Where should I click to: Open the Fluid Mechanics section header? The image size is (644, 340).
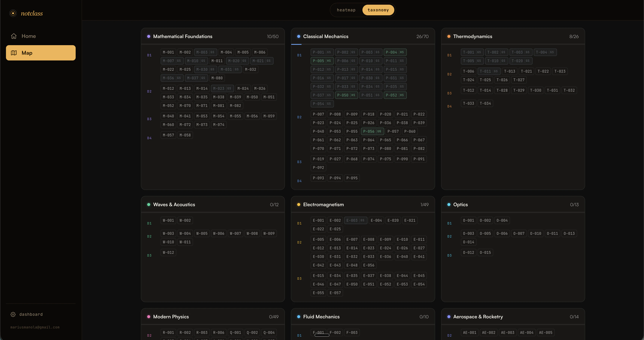[321, 316]
